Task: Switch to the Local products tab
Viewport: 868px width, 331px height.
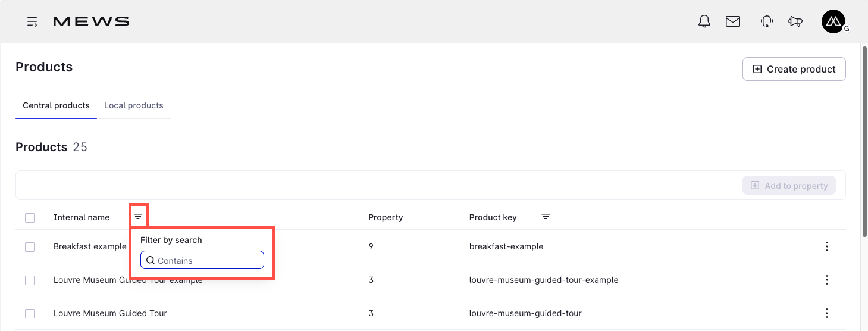Action: 134,105
